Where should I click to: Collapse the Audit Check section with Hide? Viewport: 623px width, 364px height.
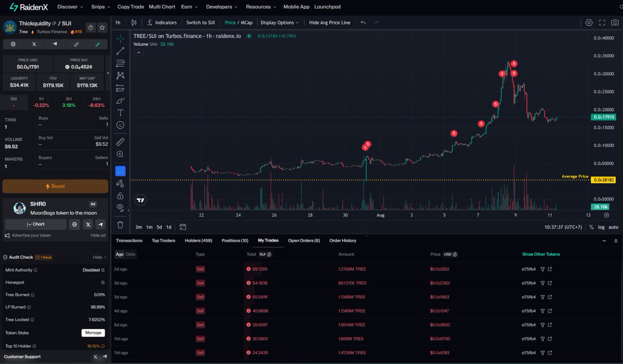click(100, 257)
